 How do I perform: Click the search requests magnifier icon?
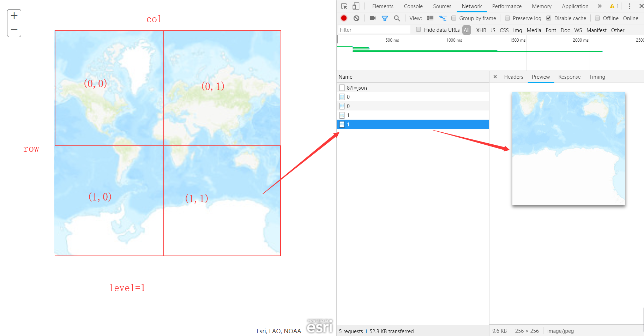pos(397,18)
